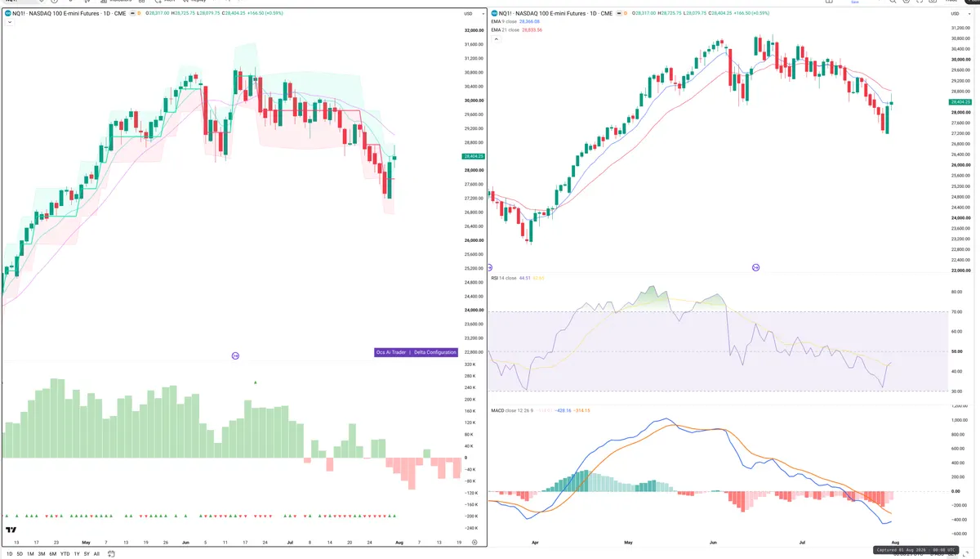Click NQ1! symbol logo in left chart title

(7, 14)
